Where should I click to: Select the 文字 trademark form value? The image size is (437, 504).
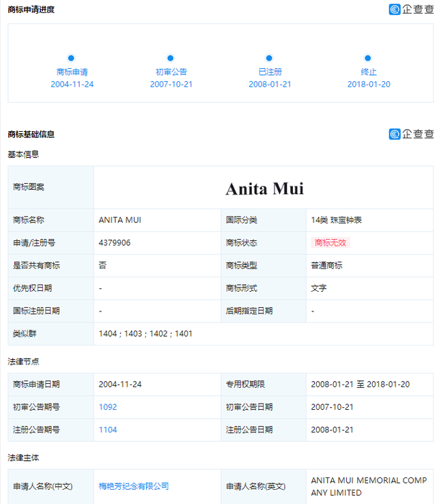point(319,288)
